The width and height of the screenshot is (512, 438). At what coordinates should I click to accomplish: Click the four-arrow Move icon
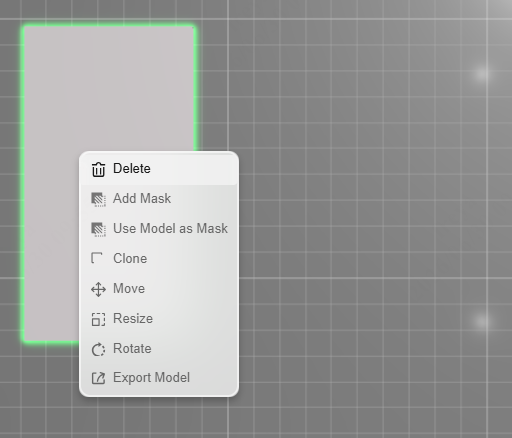click(98, 289)
